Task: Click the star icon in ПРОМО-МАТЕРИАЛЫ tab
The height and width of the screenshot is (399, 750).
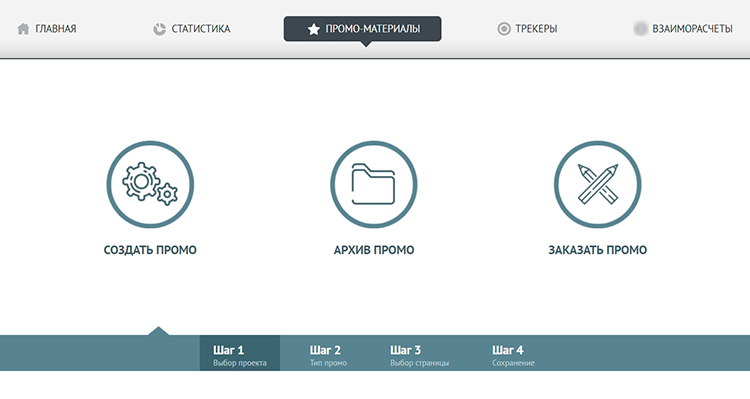Action: [x=313, y=29]
